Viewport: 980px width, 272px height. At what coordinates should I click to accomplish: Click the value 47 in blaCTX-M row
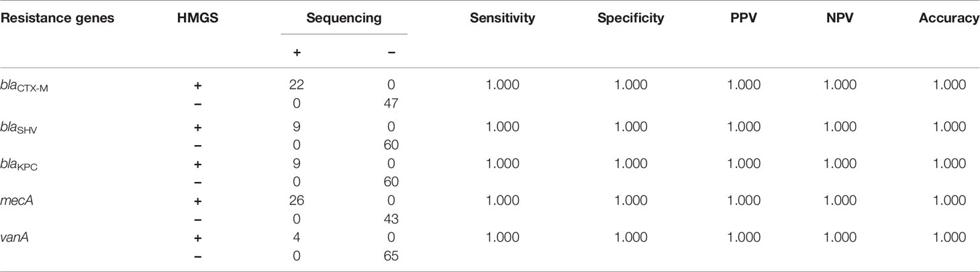(x=391, y=103)
